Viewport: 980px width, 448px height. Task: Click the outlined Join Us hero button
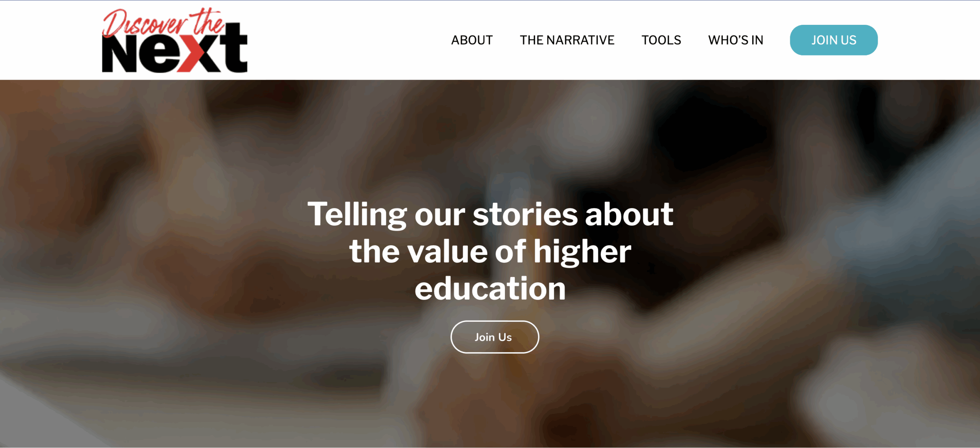click(495, 337)
